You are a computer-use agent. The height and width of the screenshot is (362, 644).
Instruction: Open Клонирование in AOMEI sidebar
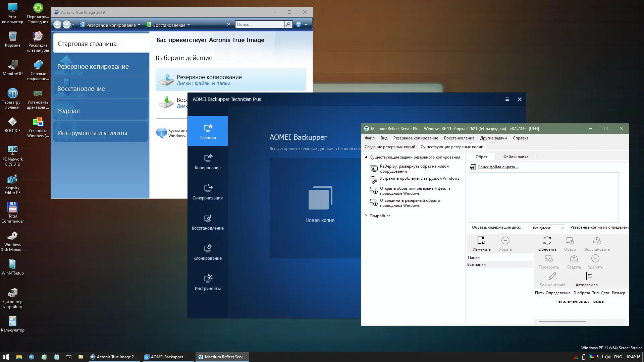pyautogui.click(x=208, y=252)
